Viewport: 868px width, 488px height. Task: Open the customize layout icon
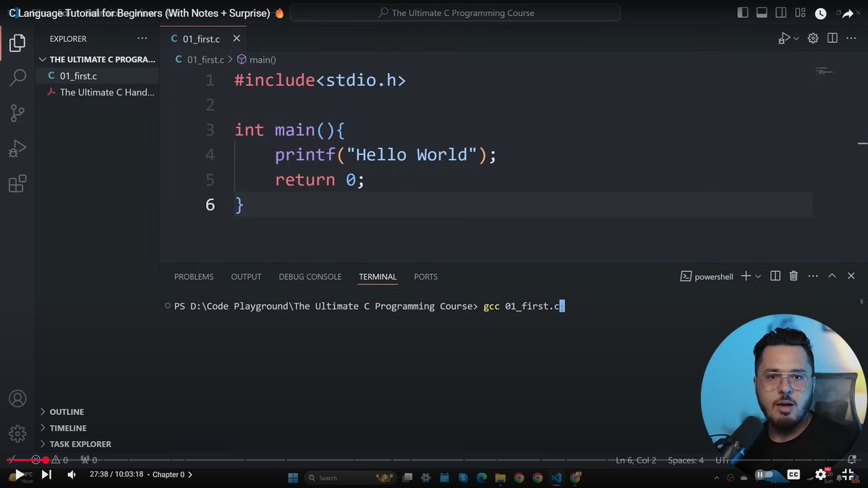click(799, 13)
